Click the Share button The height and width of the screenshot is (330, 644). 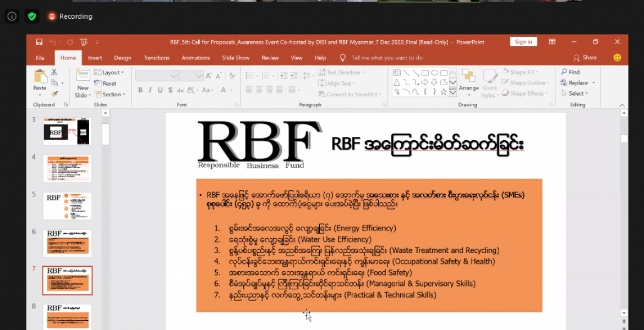[585, 58]
